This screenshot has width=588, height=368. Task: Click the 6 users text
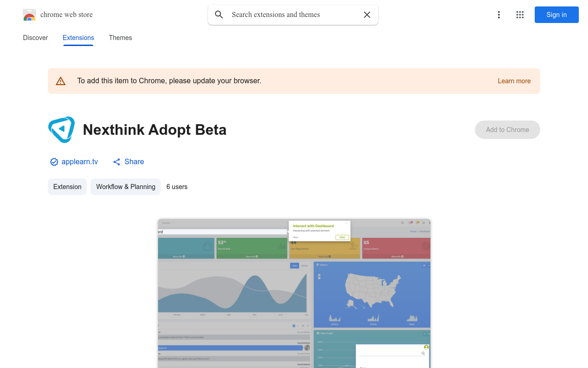click(177, 187)
